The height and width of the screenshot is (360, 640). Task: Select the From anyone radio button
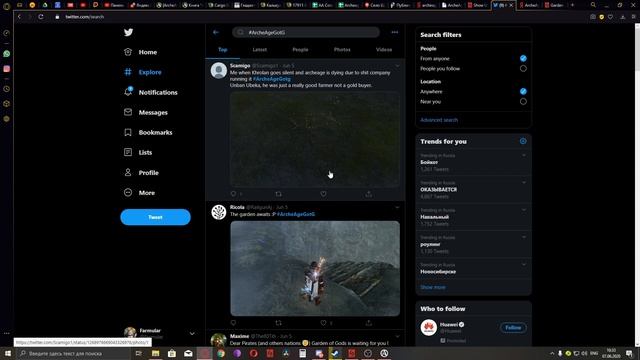point(523,58)
